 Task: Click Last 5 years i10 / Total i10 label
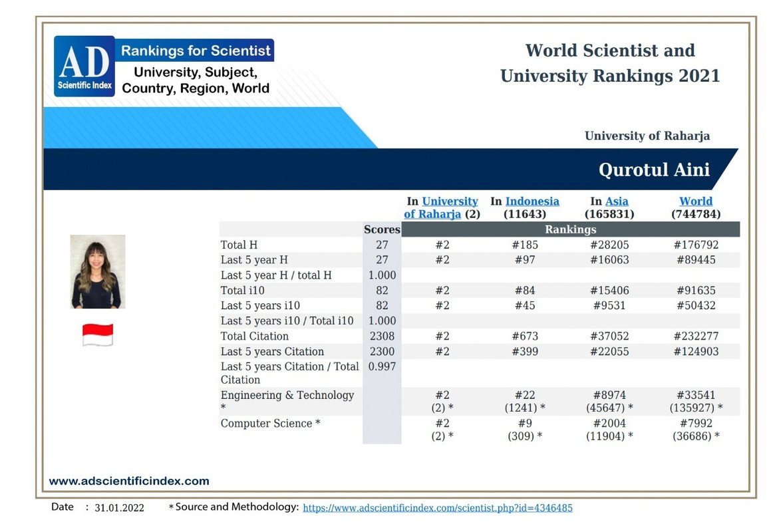click(287, 321)
